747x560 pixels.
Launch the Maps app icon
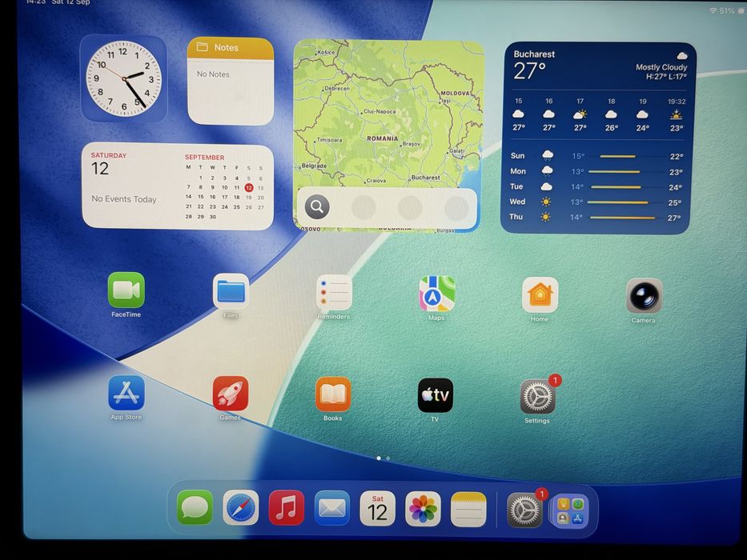(437, 294)
